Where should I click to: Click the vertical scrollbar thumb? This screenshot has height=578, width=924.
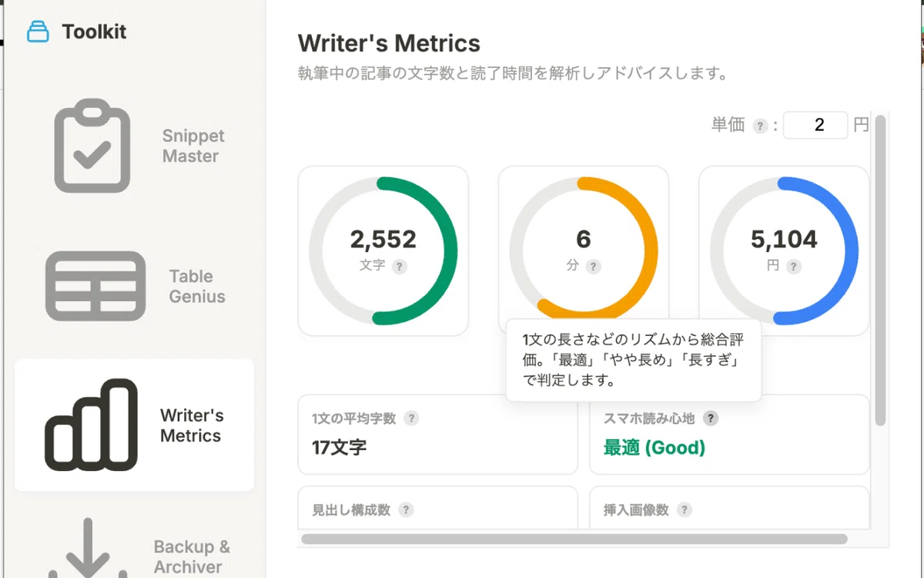(881, 270)
